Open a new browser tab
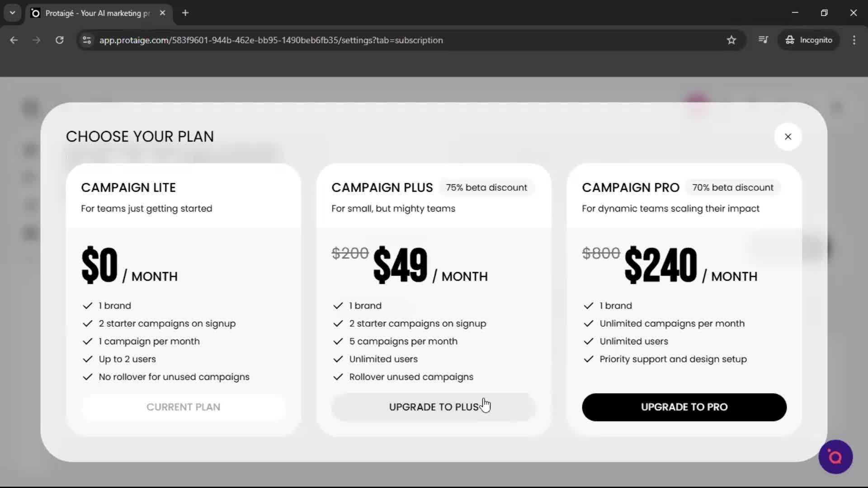Image resolution: width=868 pixels, height=488 pixels. coord(185,13)
